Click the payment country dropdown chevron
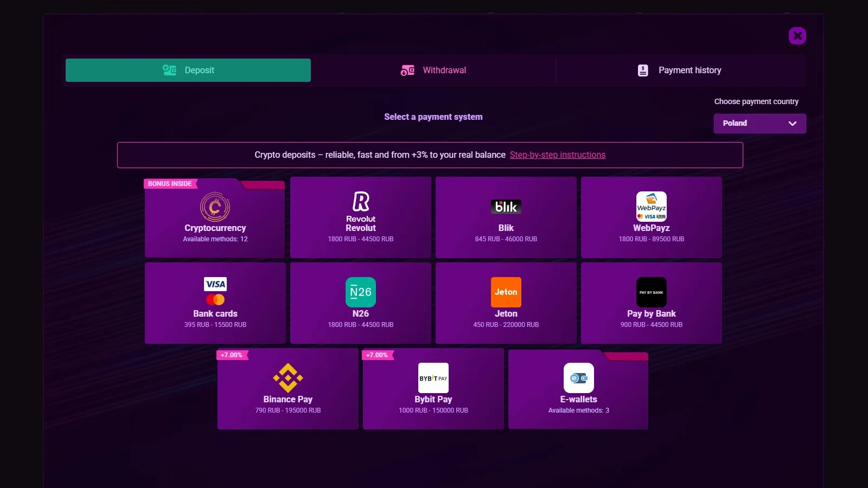 [x=793, y=124]
